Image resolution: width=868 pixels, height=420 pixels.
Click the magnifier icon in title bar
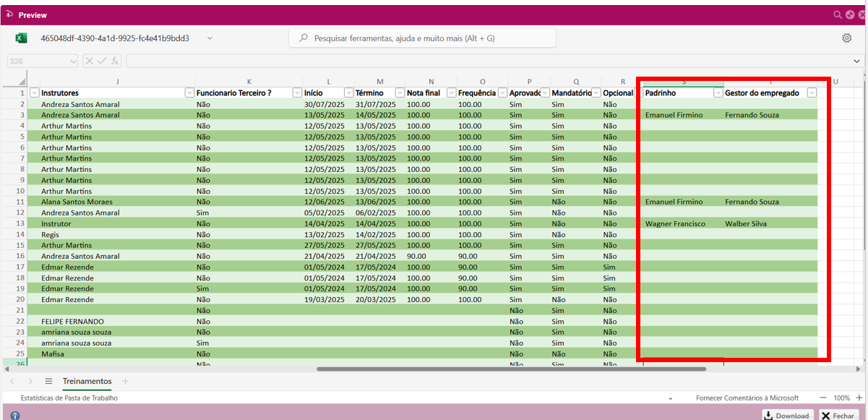838,14
